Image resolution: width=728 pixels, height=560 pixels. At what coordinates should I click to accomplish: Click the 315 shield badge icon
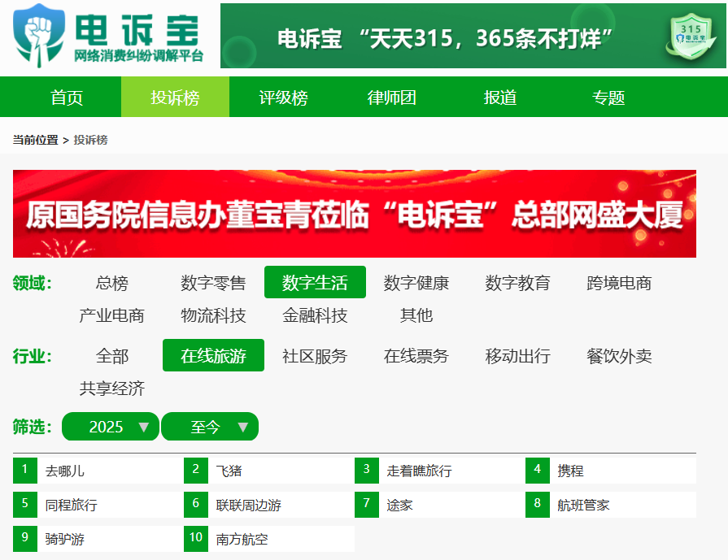click(x=691, y=36)
